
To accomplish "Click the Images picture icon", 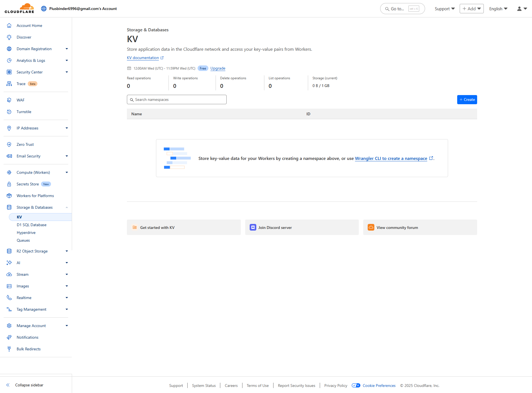I will pos(9,286).
